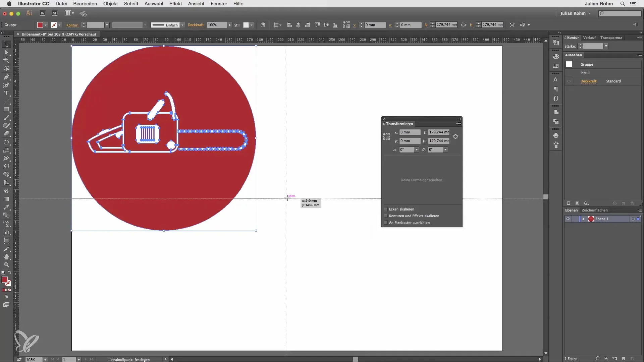Expand the Ebene 1 layer triangle

[583, 219]
